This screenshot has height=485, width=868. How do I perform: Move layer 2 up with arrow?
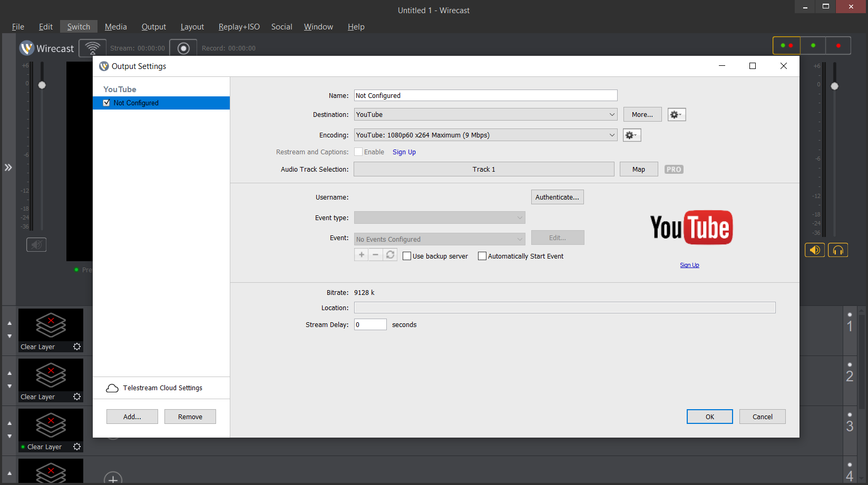9,373
